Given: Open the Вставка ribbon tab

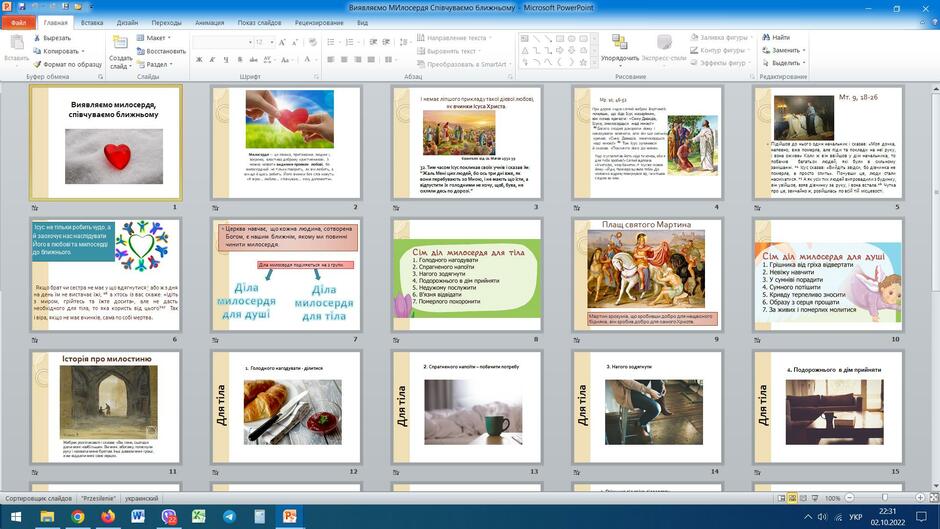Looking at the screenshot, I should (x=92, y=23).
